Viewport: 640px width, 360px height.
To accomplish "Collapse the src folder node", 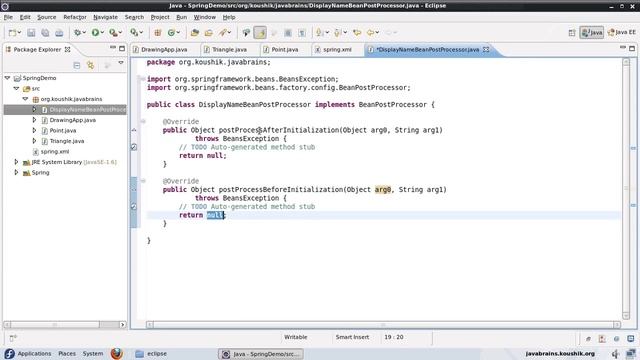I will click(x=16, y=88).
